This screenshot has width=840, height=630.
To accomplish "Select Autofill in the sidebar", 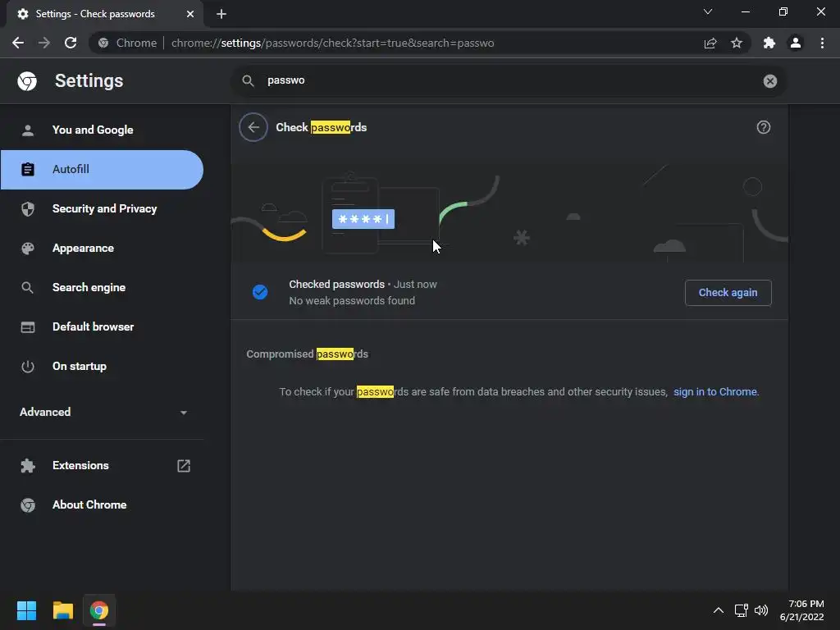I will (102, 169).
